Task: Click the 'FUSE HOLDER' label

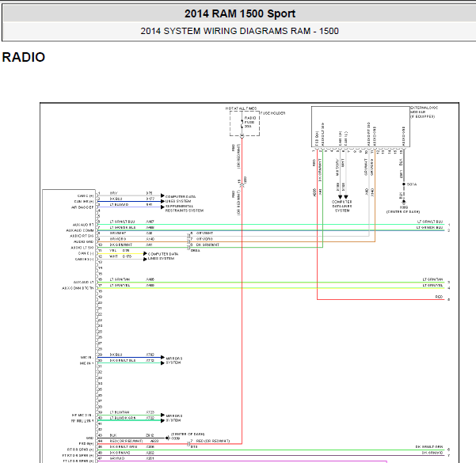Action: (273, 113)
